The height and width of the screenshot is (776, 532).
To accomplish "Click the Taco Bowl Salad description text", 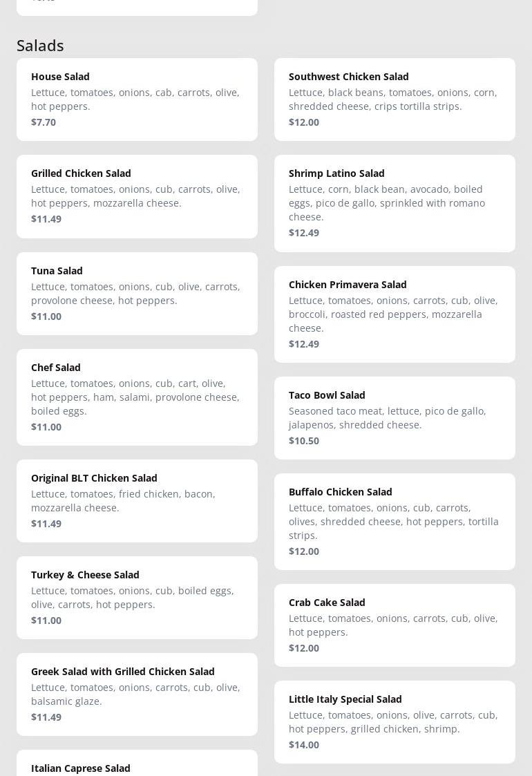I will click(x=387, y=417).
